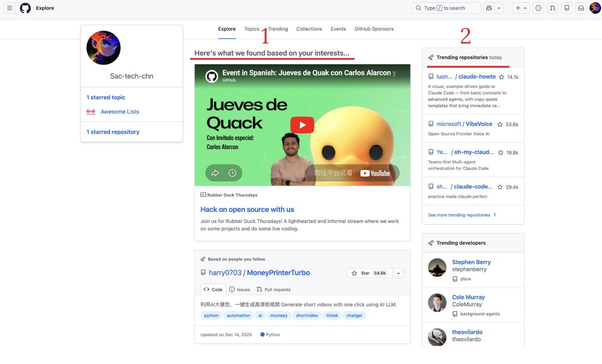Viewport: 602px width, 364px height.
Task: Open the Issues icon in header
Action: [538, 8]
